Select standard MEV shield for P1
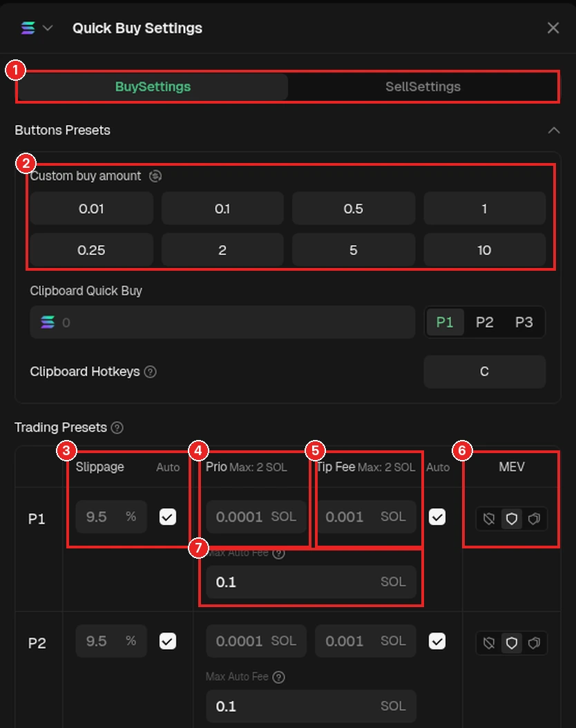 pos(512,519)
